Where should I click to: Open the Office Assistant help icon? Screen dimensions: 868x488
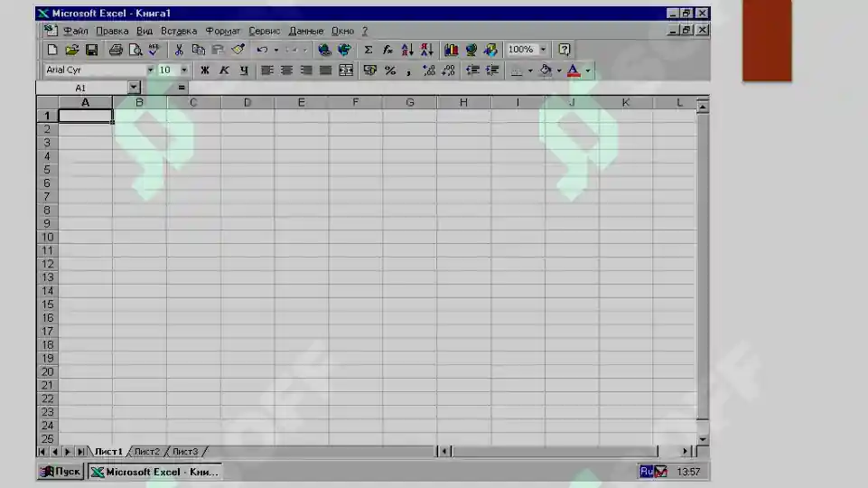(x=565, y=50)
